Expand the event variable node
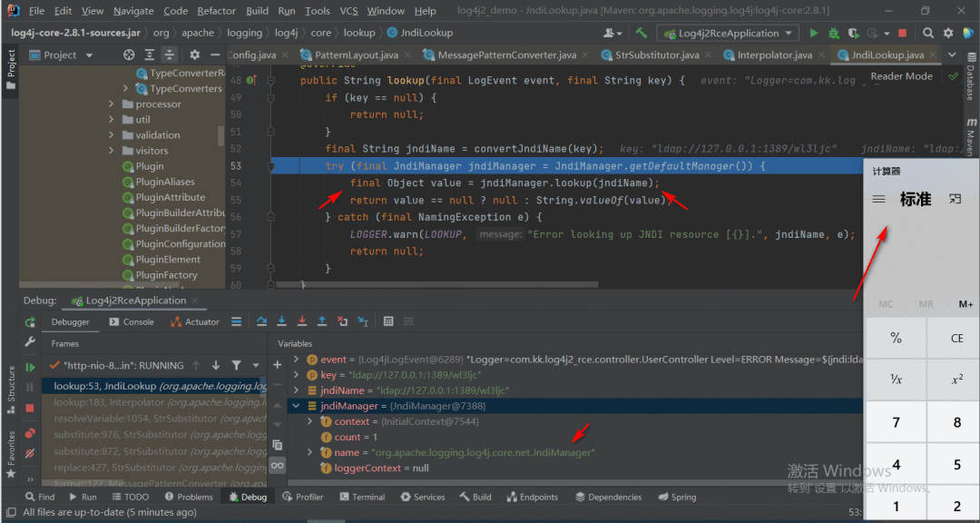Screen dimensions: 980x523 pos(297,360)
